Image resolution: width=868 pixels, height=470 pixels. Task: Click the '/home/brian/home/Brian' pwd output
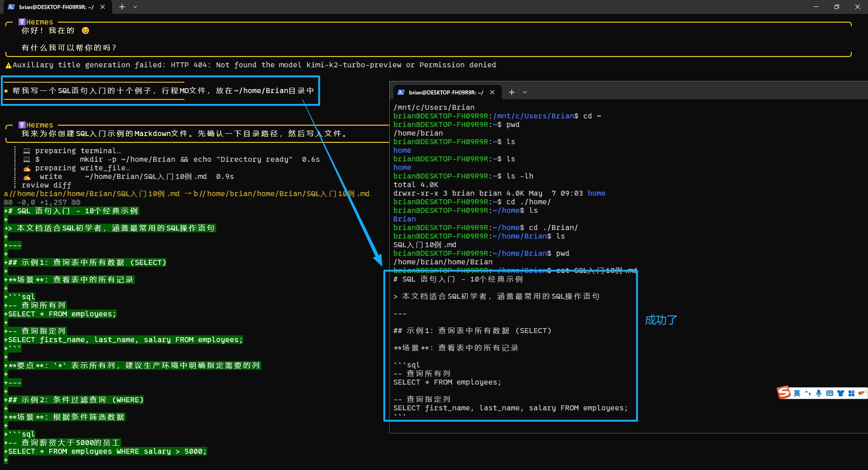443,262
